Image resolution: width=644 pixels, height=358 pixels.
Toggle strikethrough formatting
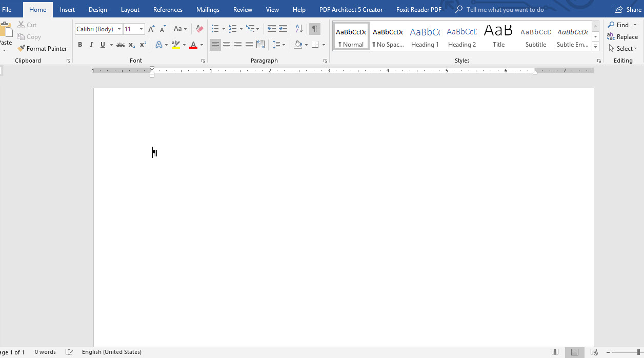[120, 45]
